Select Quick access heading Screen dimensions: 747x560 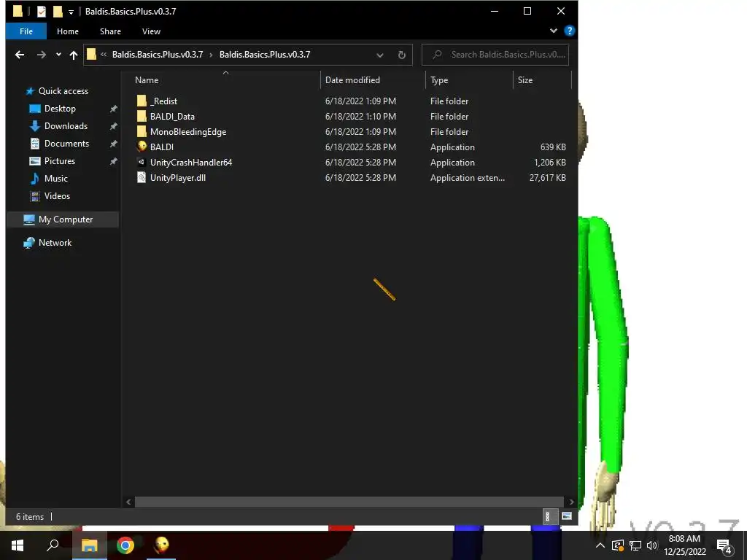click(63, 91)
